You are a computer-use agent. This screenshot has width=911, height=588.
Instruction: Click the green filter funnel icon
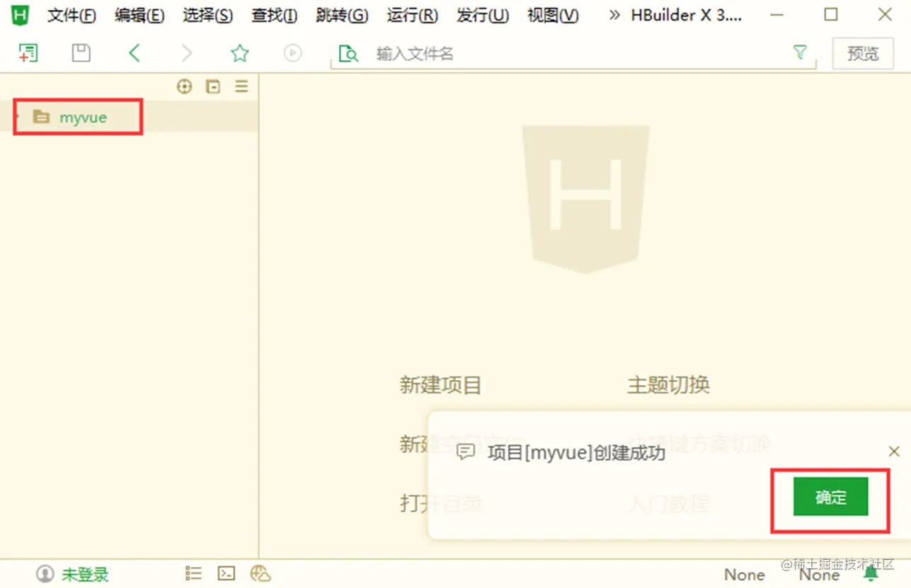(800, 52)
